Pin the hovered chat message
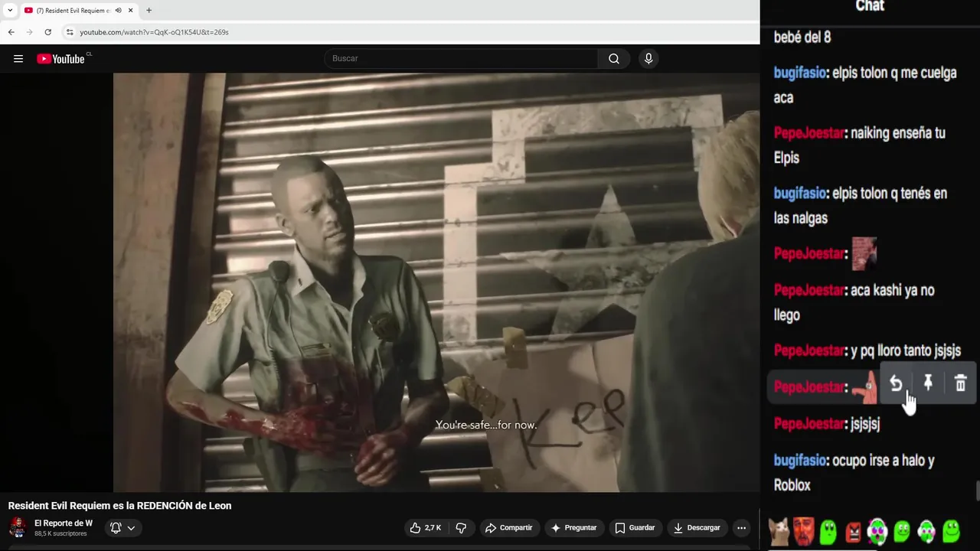The width and height of the screenshot is (980, 551). click(928, 383)
